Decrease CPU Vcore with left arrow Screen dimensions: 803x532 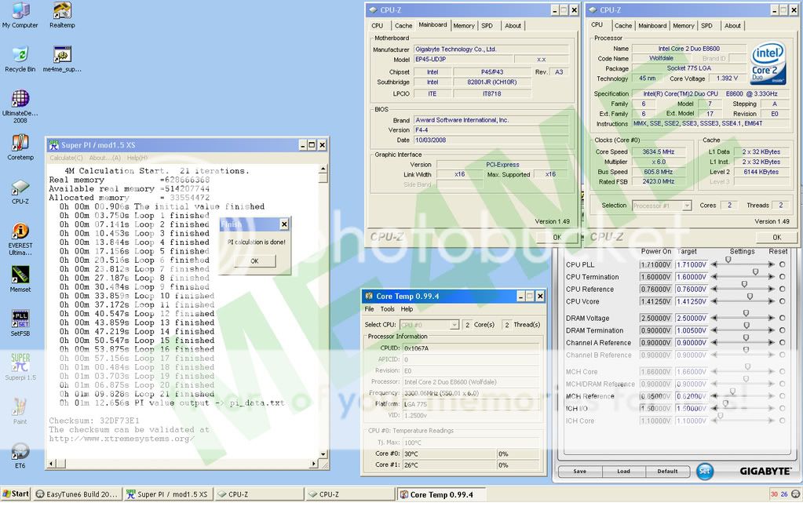coord(714,301)
